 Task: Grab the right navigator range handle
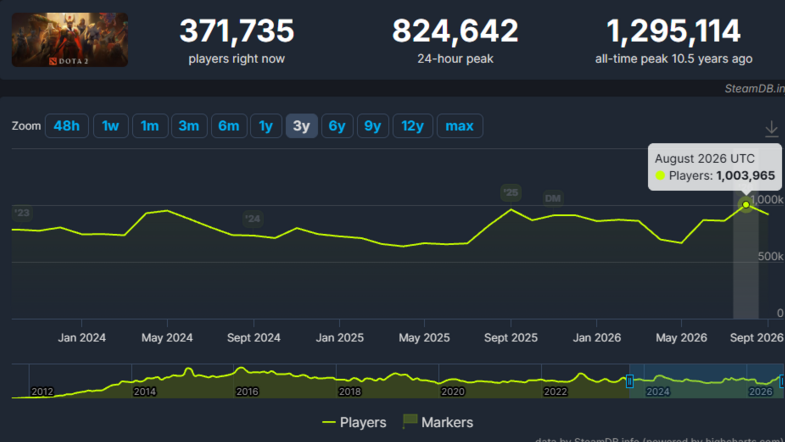click(782, 381)
